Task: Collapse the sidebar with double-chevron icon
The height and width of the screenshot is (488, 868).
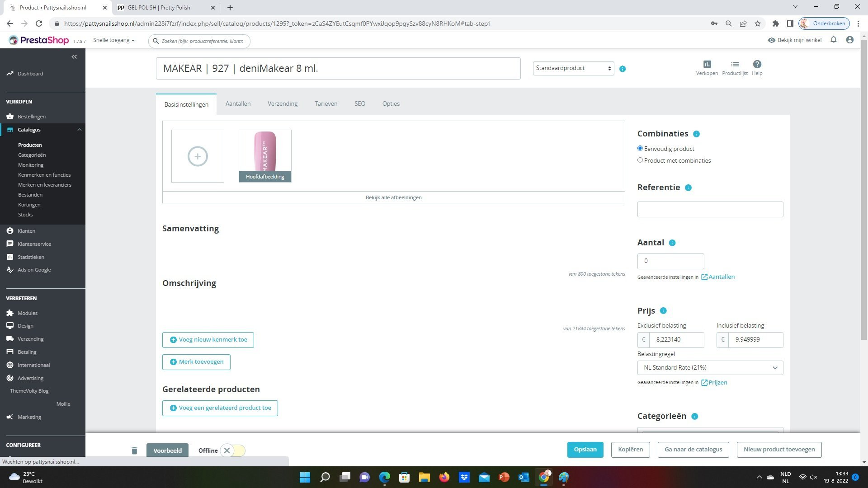Action: [74, 57]
